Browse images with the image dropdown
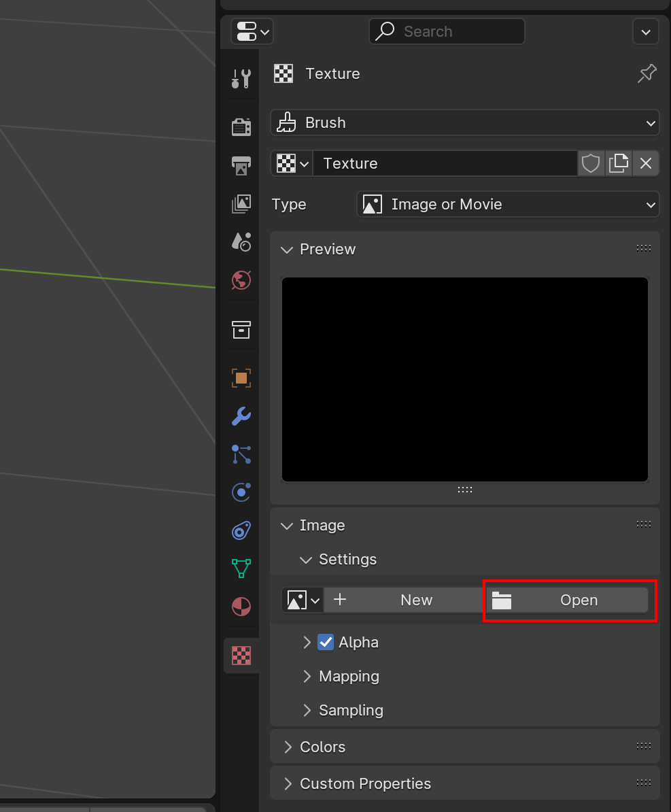The width and height of the screenshot is (671, 812). 303,600
